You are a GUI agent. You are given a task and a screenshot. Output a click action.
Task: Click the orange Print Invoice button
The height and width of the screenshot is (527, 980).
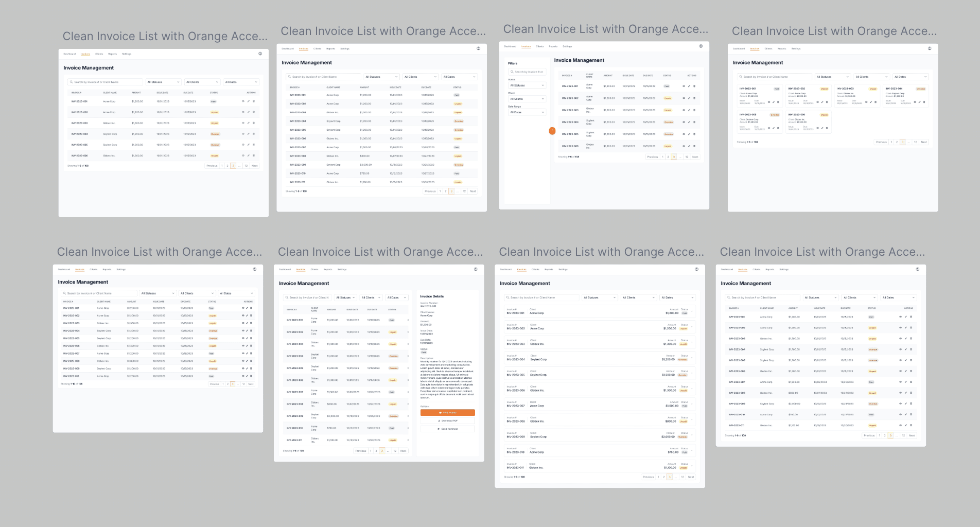448,412
